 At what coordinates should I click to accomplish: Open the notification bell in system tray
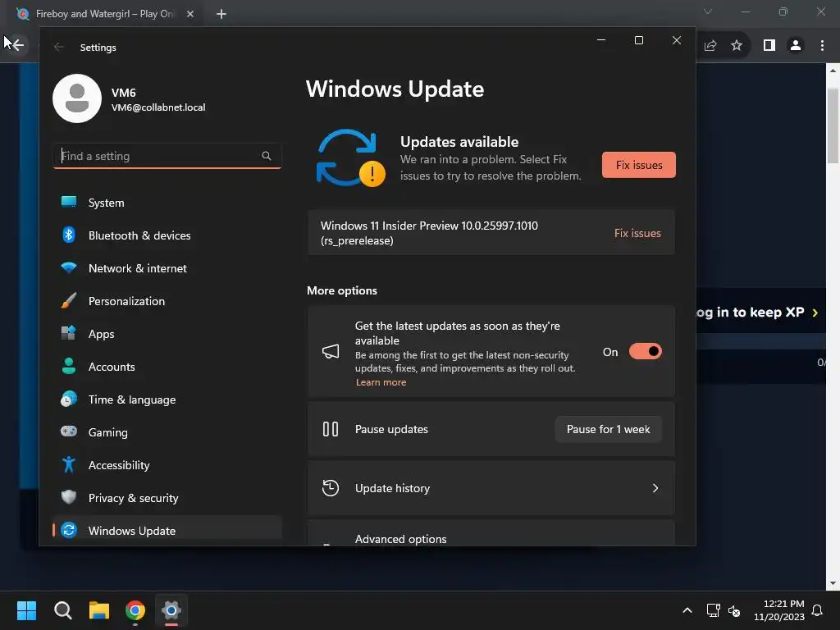coord(818,610)
